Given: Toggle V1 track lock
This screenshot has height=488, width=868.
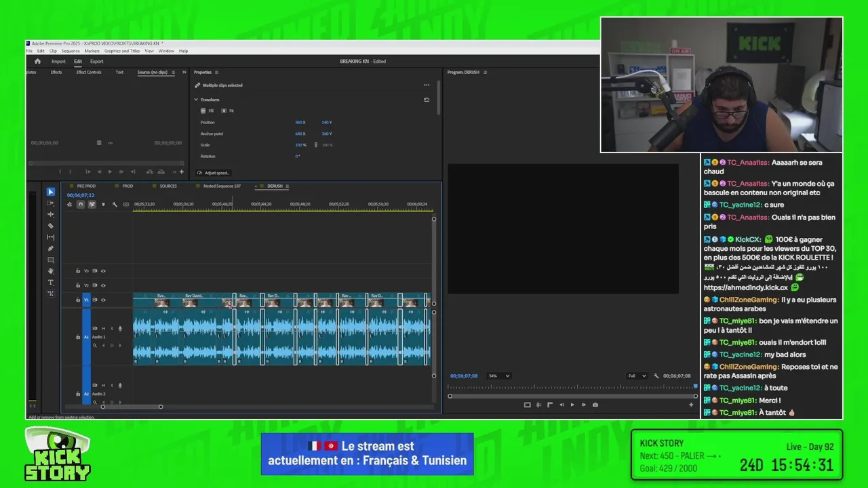Looking at the screenshot, I should point(78,300).
